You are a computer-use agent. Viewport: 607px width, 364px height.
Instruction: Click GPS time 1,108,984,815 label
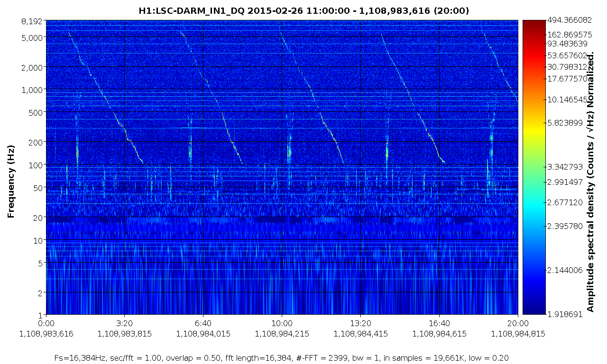518,334
